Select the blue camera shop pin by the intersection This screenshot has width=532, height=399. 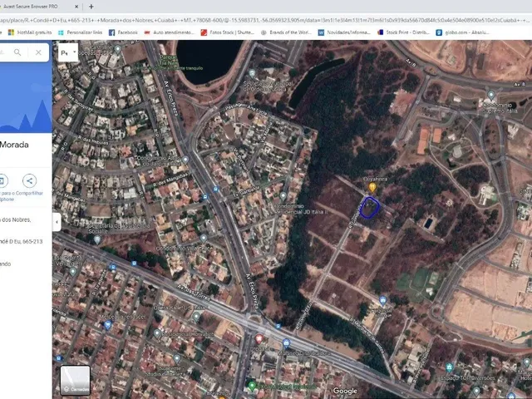point(286,343)
